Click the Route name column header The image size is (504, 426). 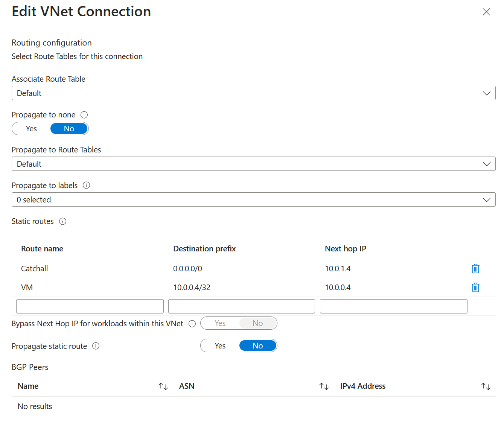(42, 249)
